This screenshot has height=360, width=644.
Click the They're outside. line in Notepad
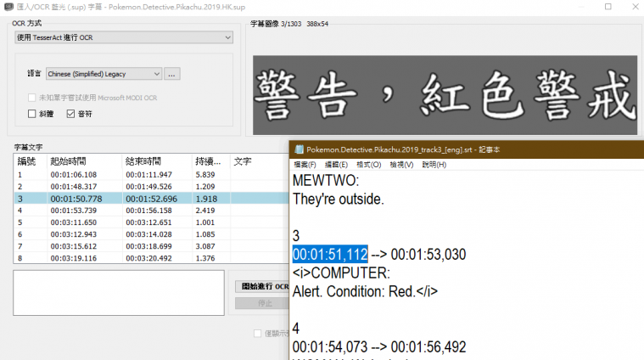point(338,199)
